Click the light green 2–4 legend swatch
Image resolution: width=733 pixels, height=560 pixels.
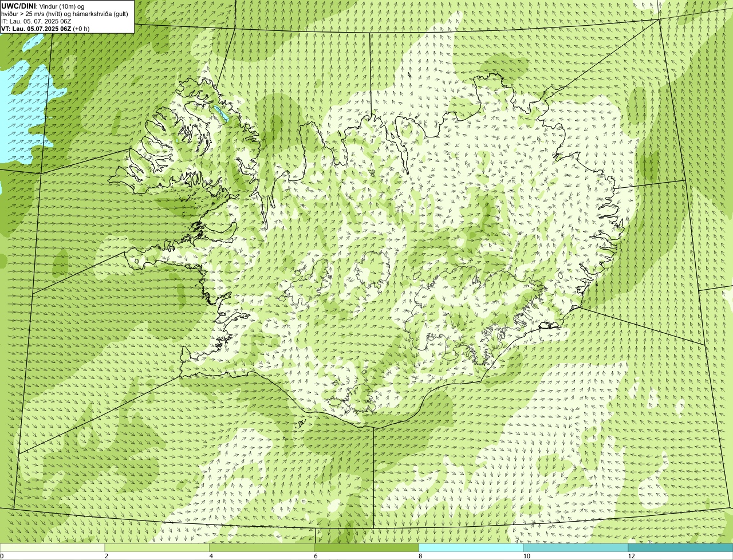(157, 547)
